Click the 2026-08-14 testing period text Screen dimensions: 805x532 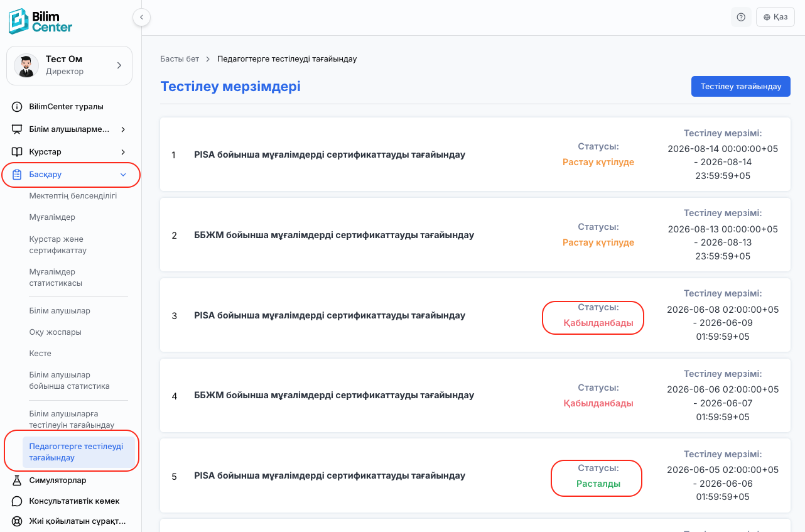pos(723,162)
